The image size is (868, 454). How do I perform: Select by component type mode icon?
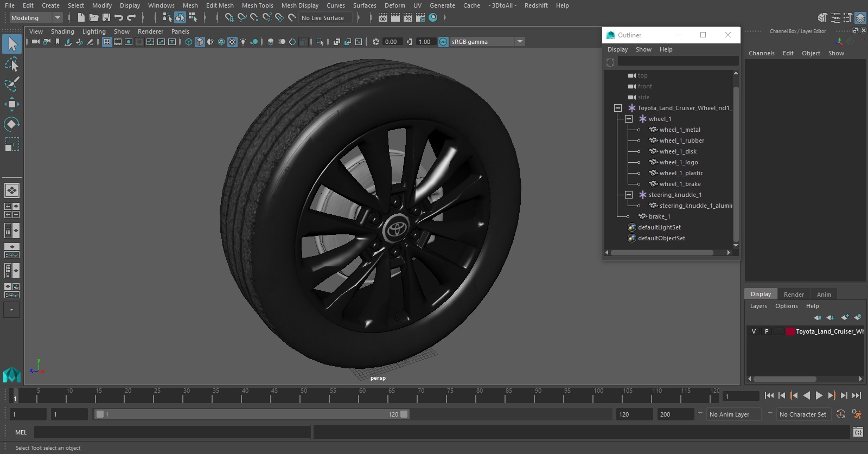(193, 17)
